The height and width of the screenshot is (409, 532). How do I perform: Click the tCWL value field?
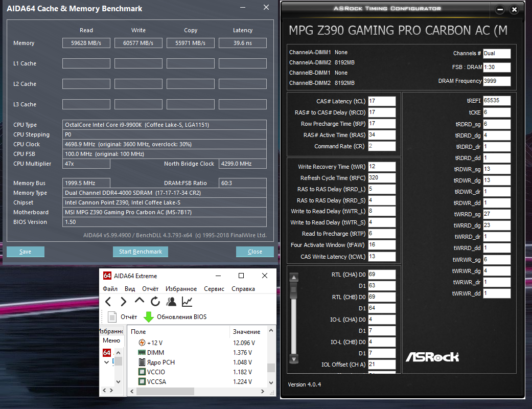pos(382,257)
